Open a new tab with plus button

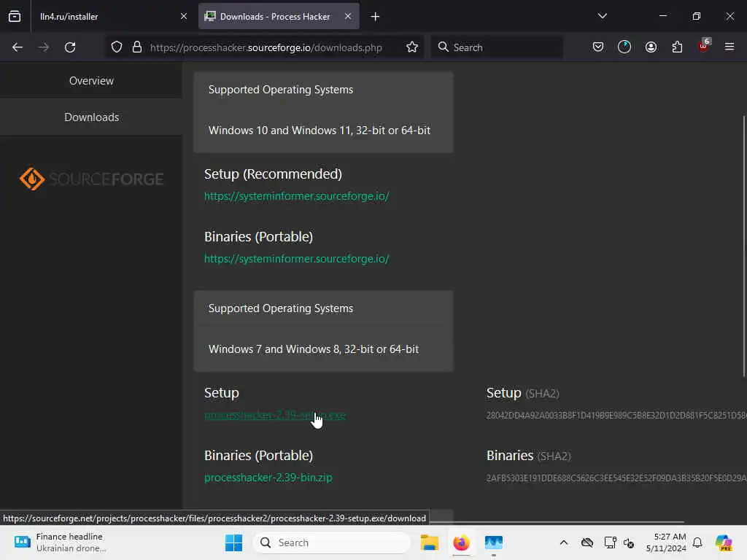coord(376,17)
